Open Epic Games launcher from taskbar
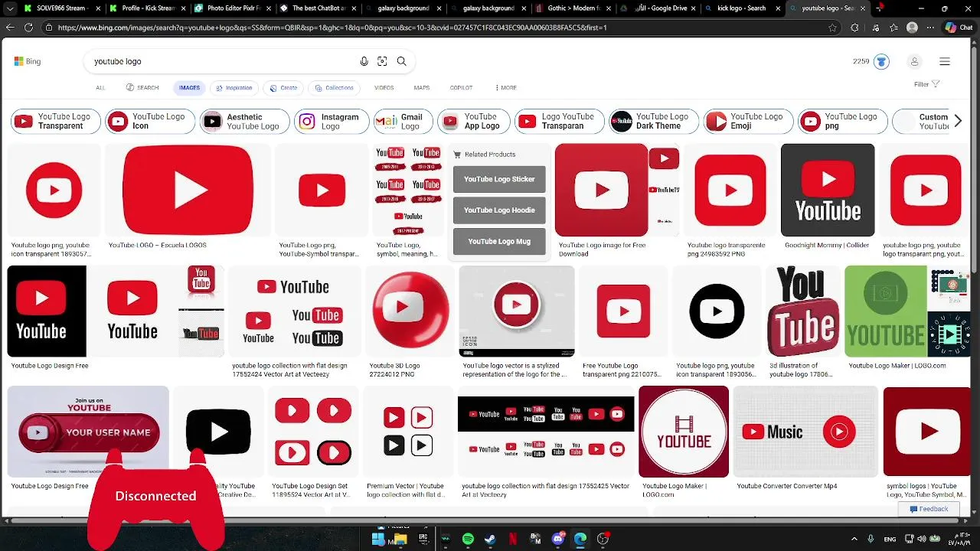The width and height of the screenshot is (980, 551). point(423,539)
